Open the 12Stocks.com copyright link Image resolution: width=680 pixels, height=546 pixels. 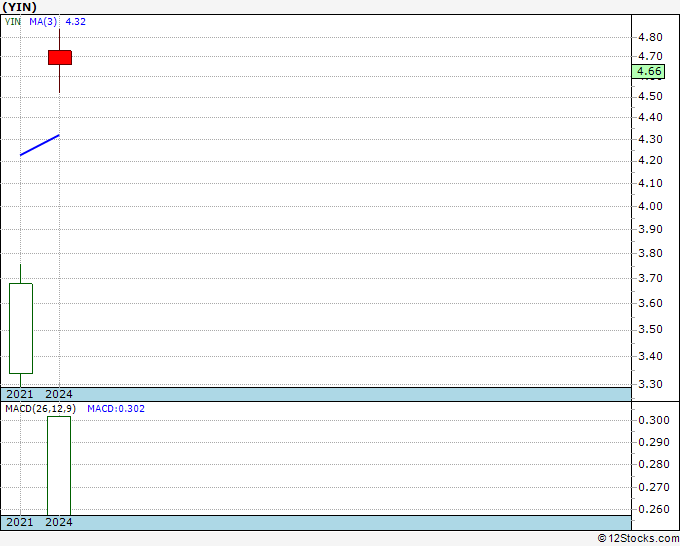(x=638, y=539)
